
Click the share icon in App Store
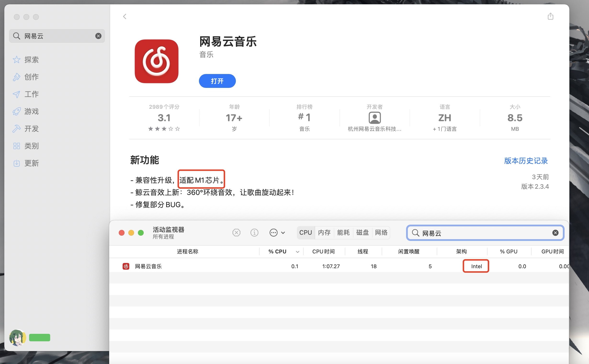pyautogui.click(x=550, y=16)
